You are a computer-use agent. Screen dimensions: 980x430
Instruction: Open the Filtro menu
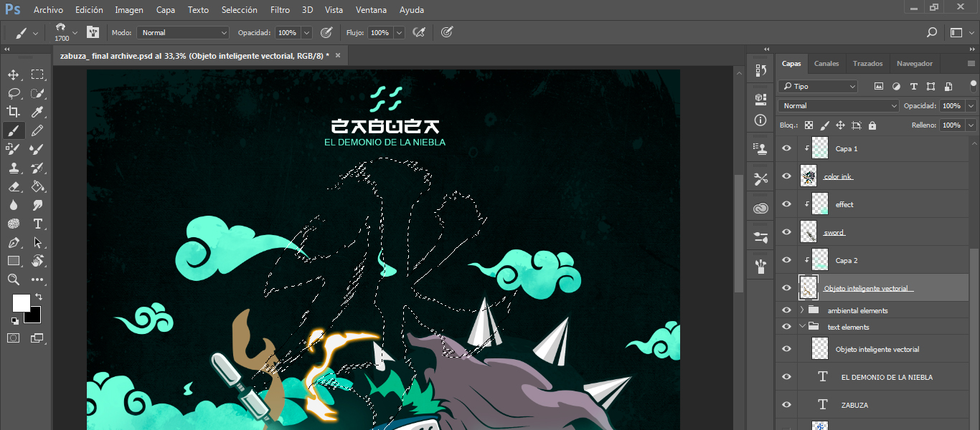click(x=281, y=10)
